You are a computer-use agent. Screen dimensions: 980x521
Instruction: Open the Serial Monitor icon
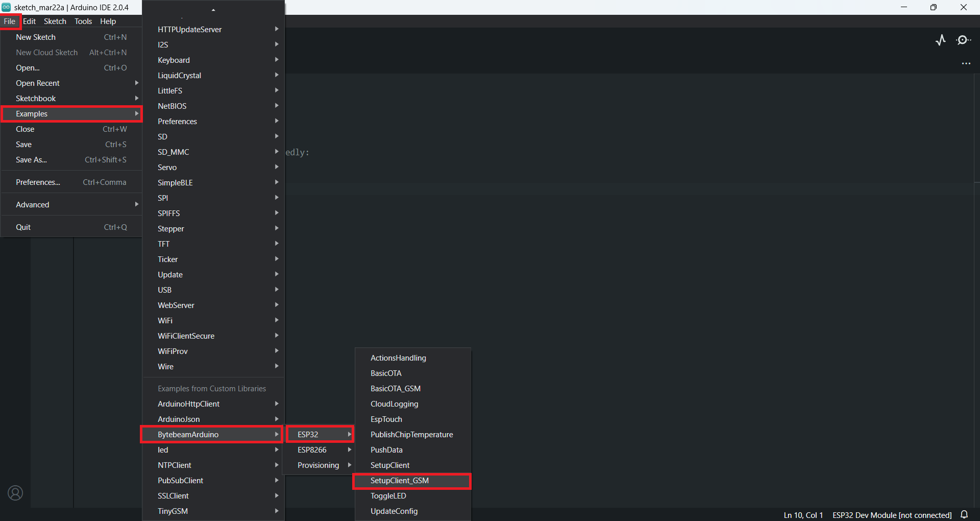tap(963, 40)
